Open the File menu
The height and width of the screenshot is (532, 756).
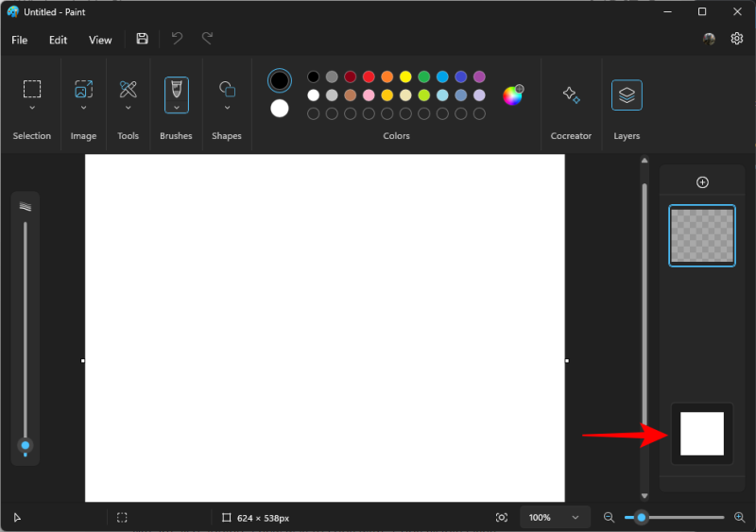[x=19, y=40]
